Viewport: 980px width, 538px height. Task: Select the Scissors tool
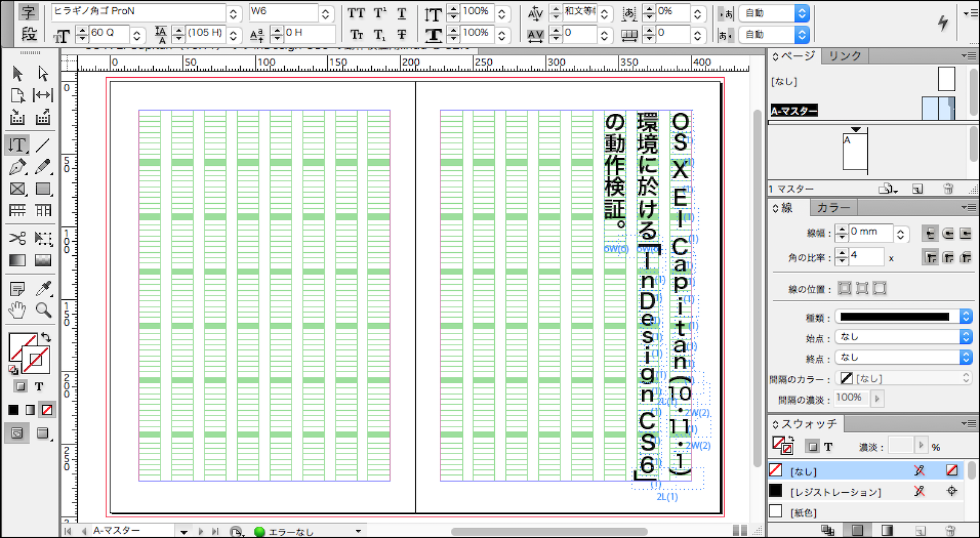(x=18, y=238)
